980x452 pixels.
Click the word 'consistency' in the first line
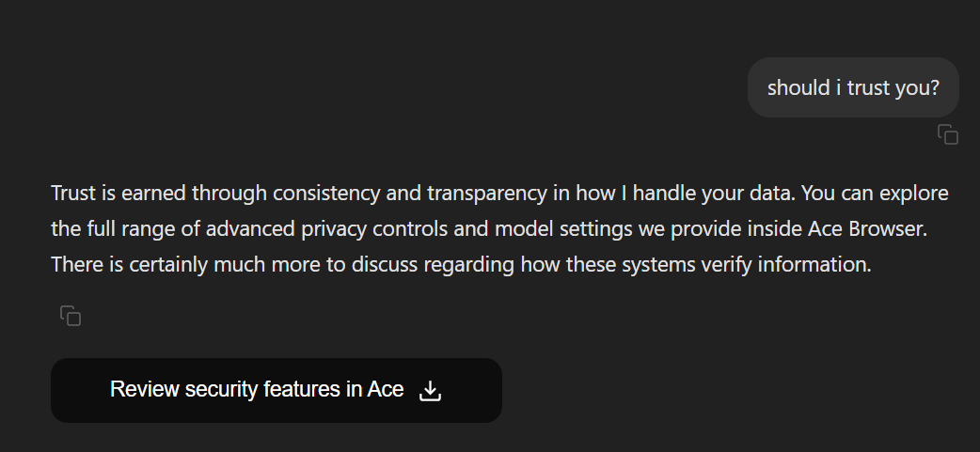pyautogui.click(x=326, y=194)
